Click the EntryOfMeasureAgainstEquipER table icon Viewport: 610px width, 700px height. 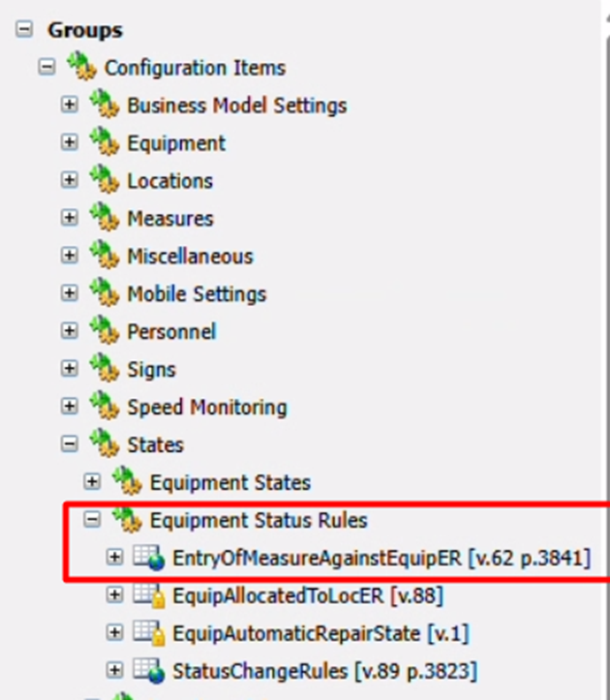tap(149, 558)
